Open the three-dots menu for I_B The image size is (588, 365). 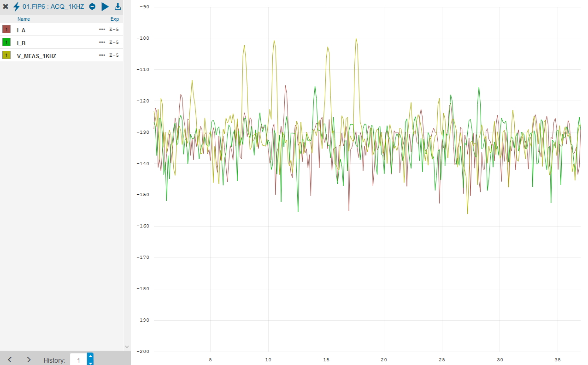coord(102,42)
